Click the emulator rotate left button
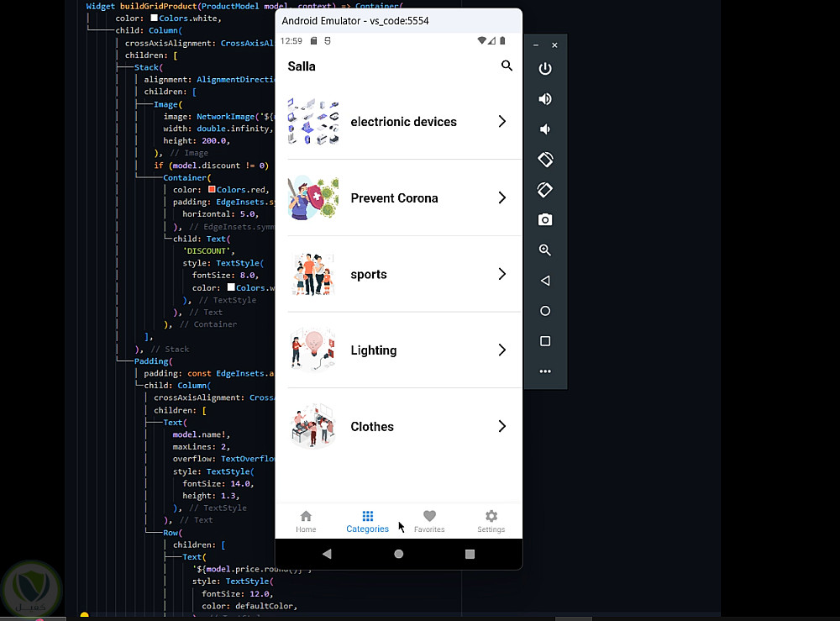The image size is (840, 621). point(545,159)
